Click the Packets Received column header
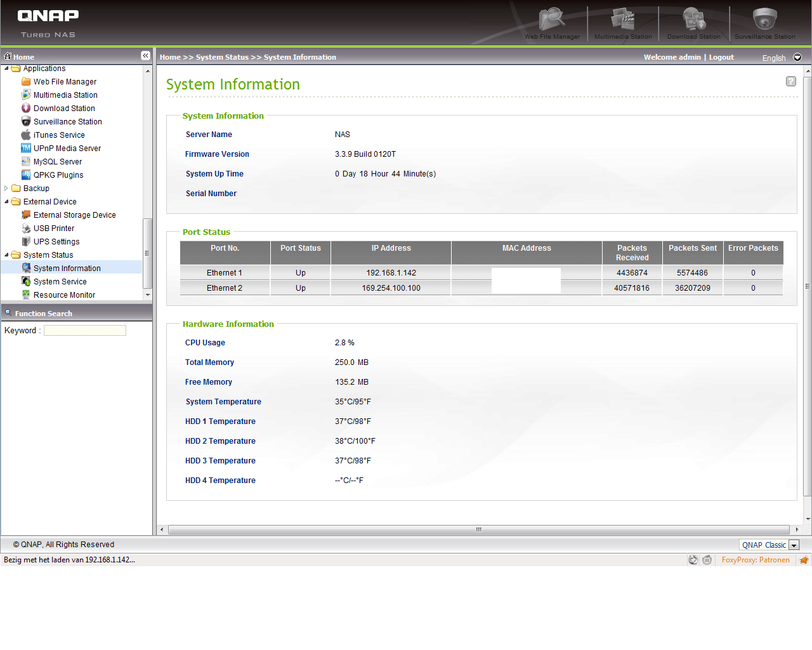The width and height of the screenshot is (812, 650). click(x=632, y=253)
